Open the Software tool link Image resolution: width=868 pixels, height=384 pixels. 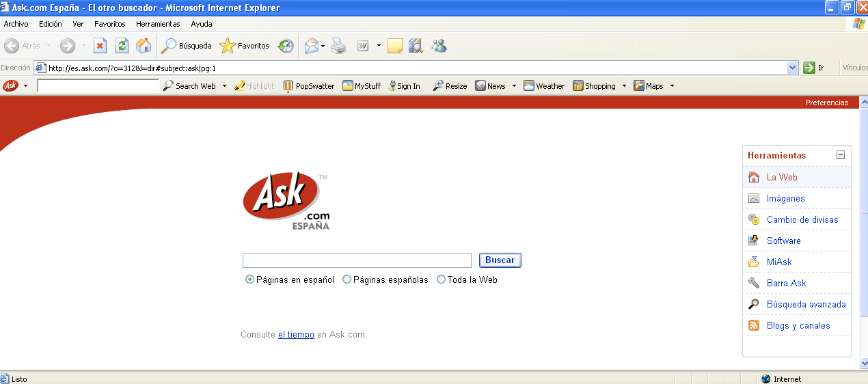point(784,241)
